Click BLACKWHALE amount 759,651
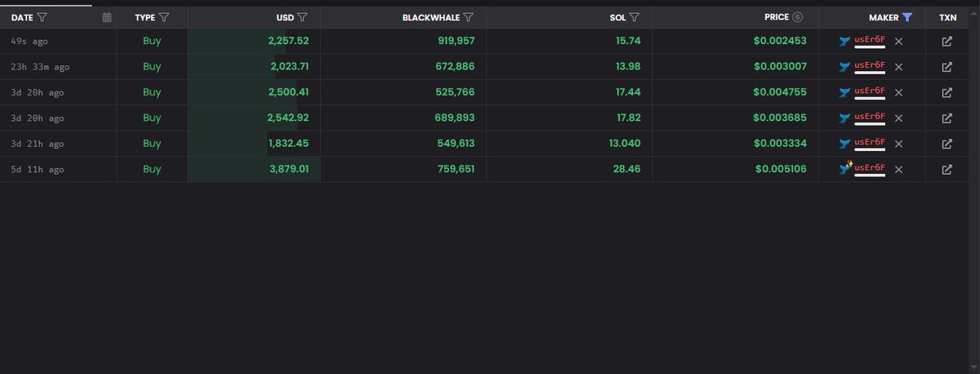The width and height of the screenshot is (980, 374). click(x=457, y=170)
